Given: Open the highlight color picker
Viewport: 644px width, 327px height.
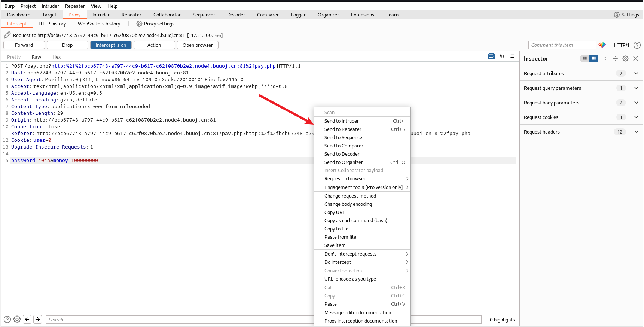Looking at the screenshot, I should pos(602,45).
